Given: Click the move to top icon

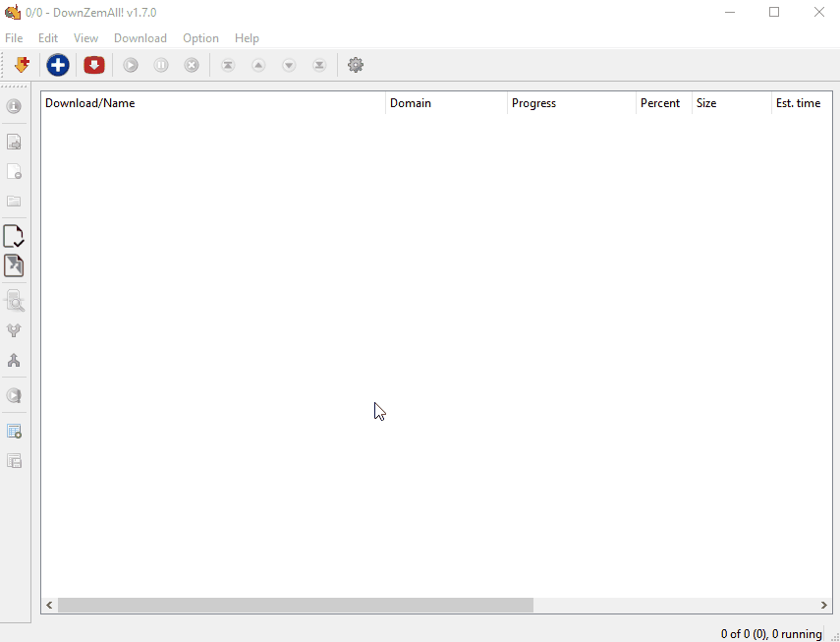Looking at the screenshot, I should pyautogui.click(x=228, y=65).
